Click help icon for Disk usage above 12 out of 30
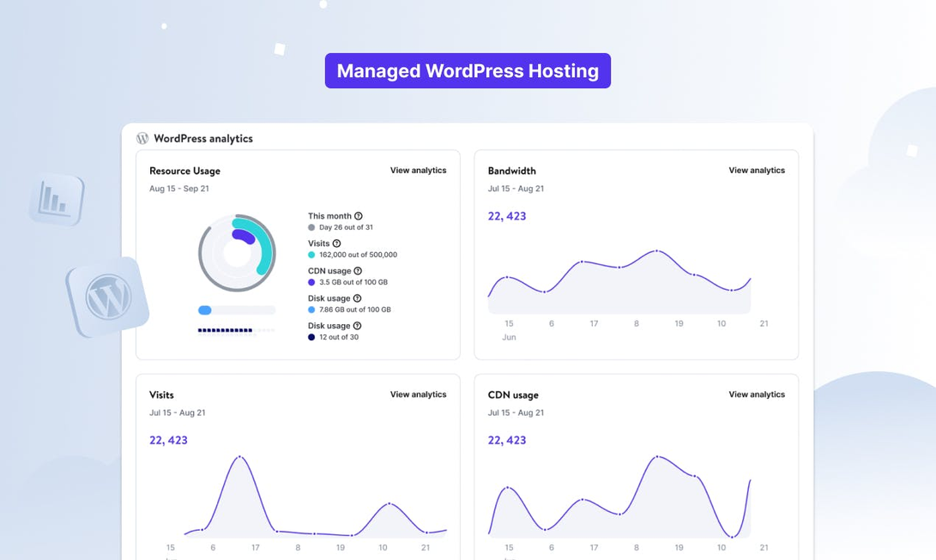The width and height of the screenshot is (936, 560). coord(357,326)
